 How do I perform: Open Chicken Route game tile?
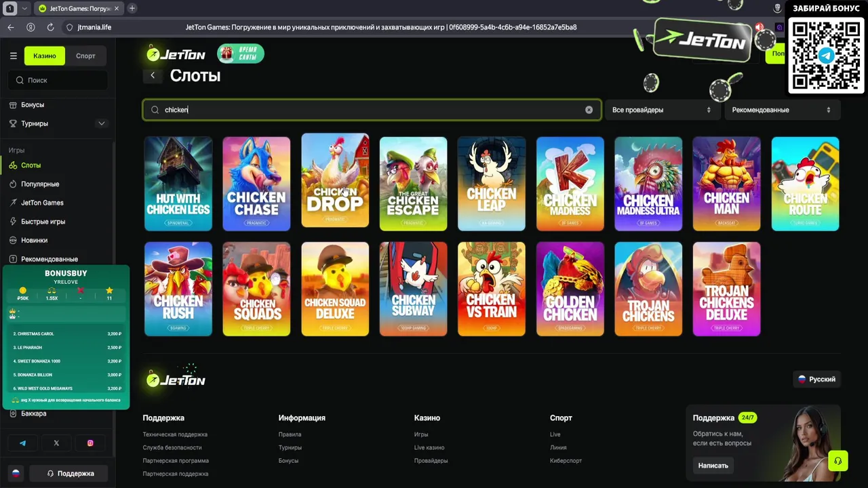(805, 184)
